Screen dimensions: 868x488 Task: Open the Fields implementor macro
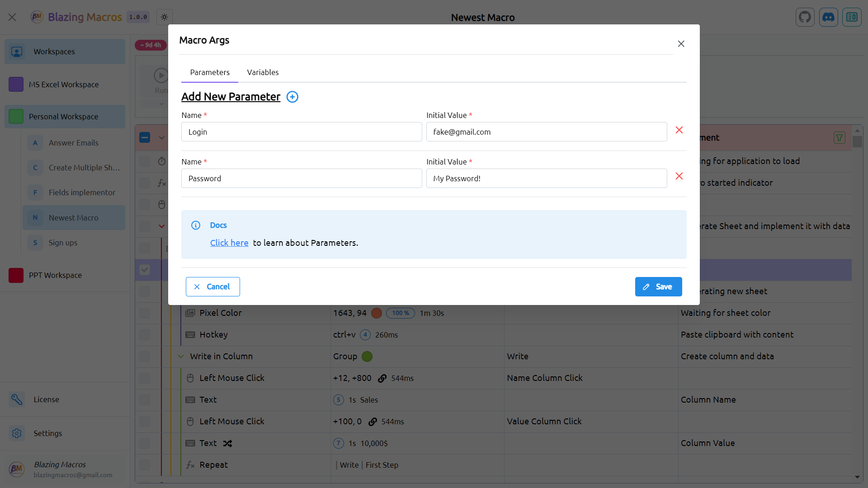click(x=74, y=192)
